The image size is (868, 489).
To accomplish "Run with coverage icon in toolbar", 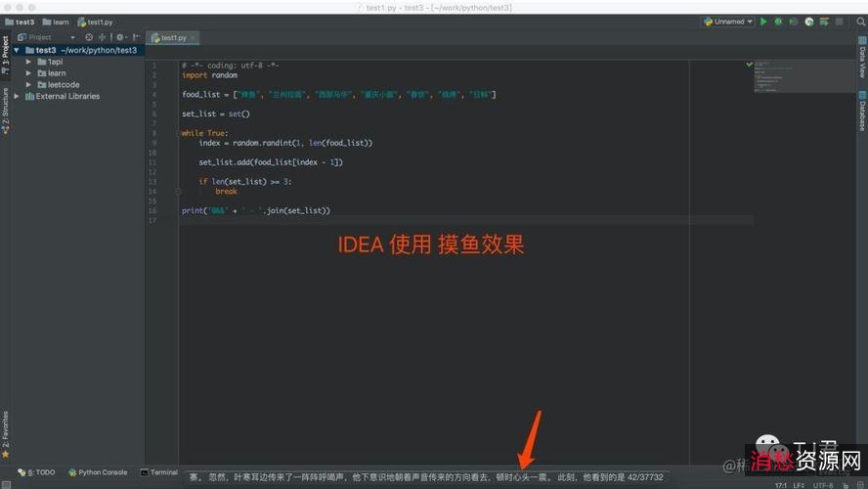I will 794,22.
